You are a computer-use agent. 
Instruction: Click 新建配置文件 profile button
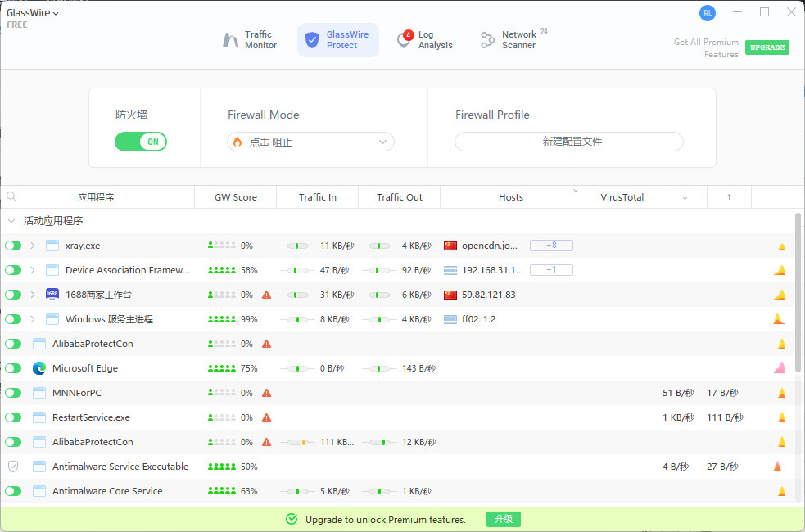pyautogui.click(x=569, y=142)
